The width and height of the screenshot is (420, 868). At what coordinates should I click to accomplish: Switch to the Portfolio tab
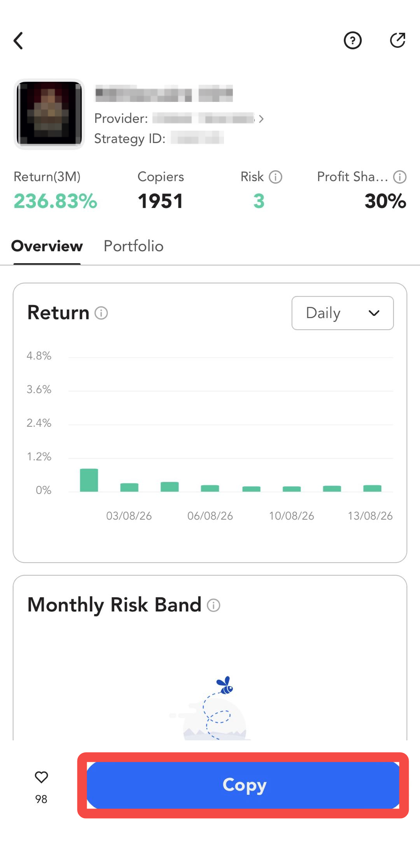[133, 246]
